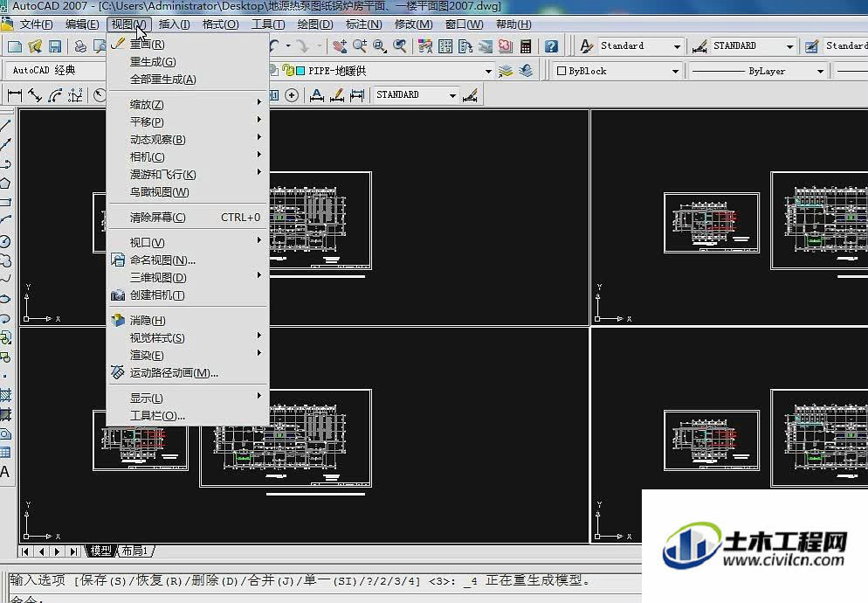Click the Dimension Update icon
The width and height of the screenshot is (868, 603).
pyautogui.click(x=357, y=95)
